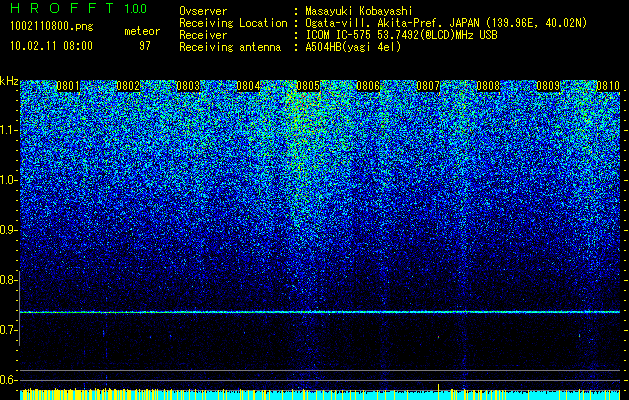
Task: Click the meteor label above the count
Action: 142,31
